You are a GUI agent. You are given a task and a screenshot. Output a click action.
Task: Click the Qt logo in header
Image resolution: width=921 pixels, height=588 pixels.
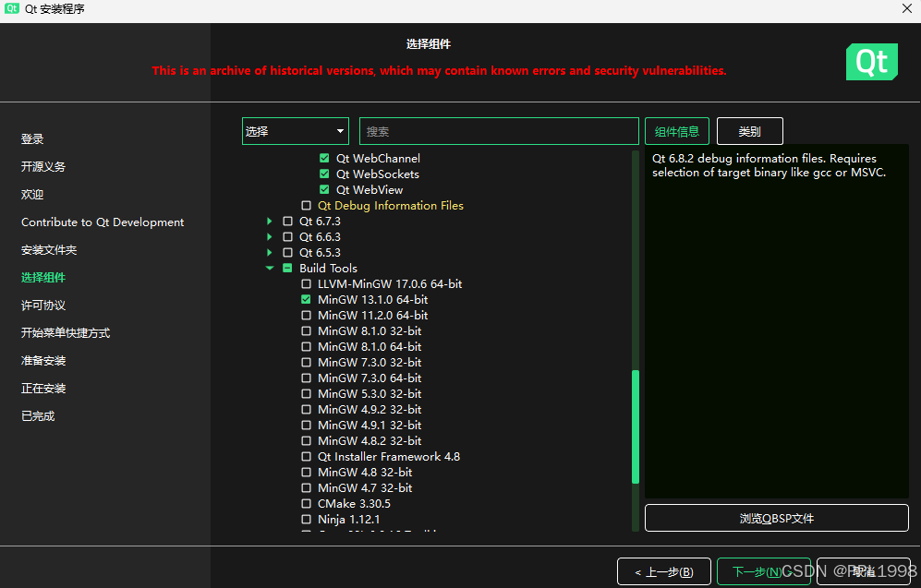tap(872, 62)
